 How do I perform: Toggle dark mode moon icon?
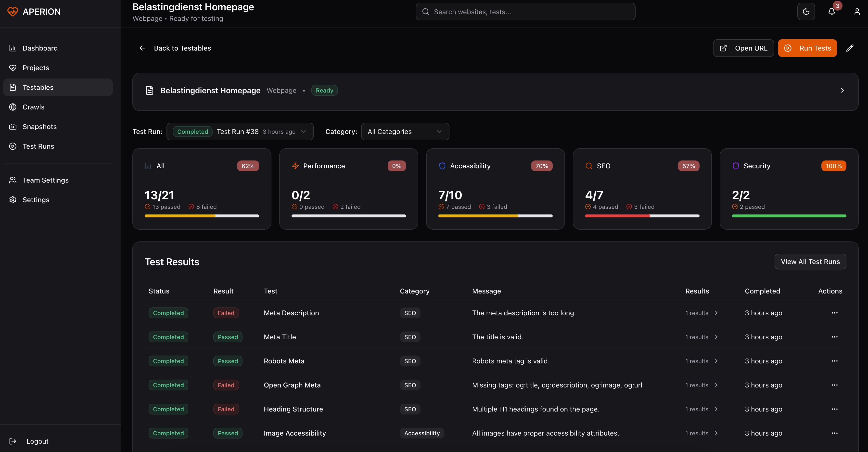[x=806, y=12]
